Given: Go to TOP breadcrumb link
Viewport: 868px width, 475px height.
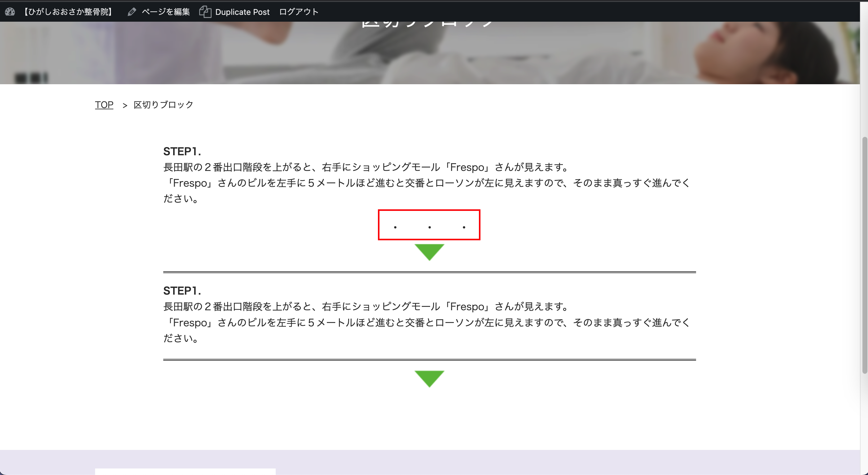Looking at the screenshot, I should pyautogui.click(x=104, y=105).
